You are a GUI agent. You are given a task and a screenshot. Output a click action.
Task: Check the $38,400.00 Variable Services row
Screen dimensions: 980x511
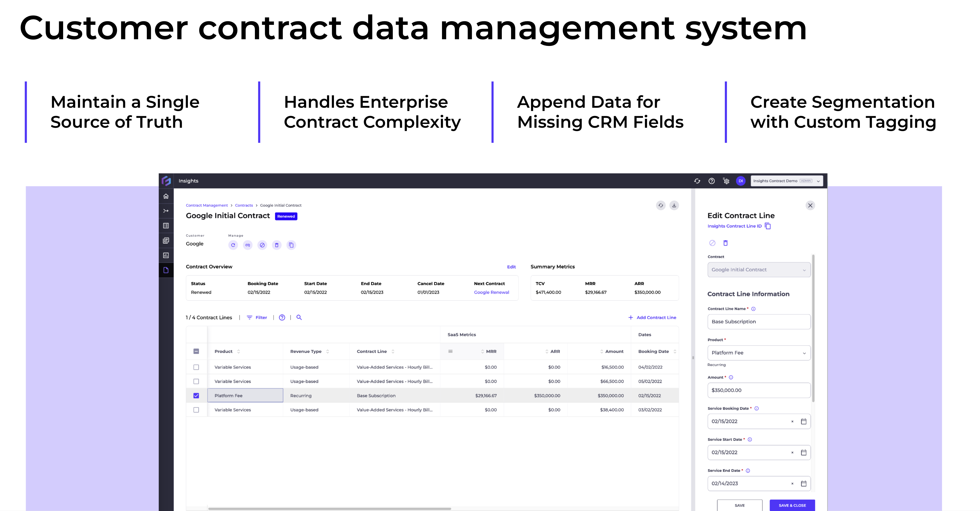[x=196, y=410]
